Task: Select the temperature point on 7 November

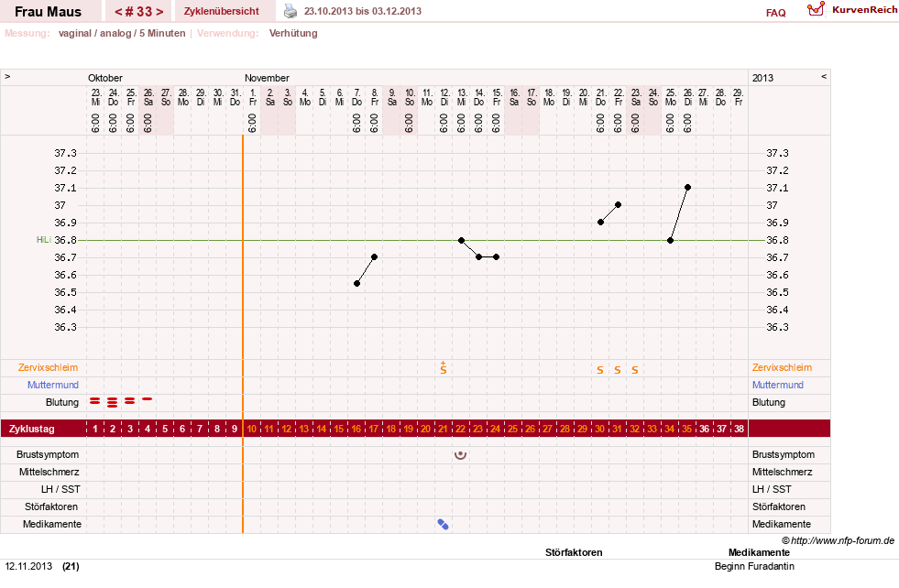Action: [x=356, y=284]
